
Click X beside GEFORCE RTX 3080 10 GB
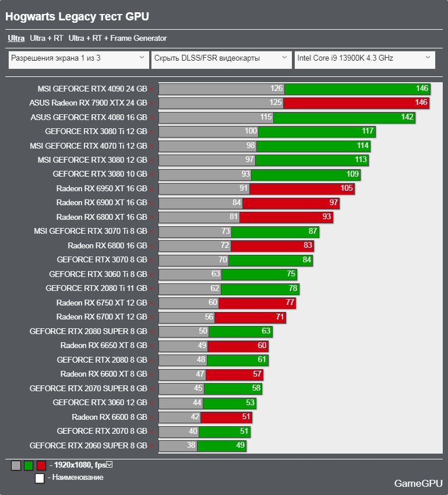coord(151,174)
